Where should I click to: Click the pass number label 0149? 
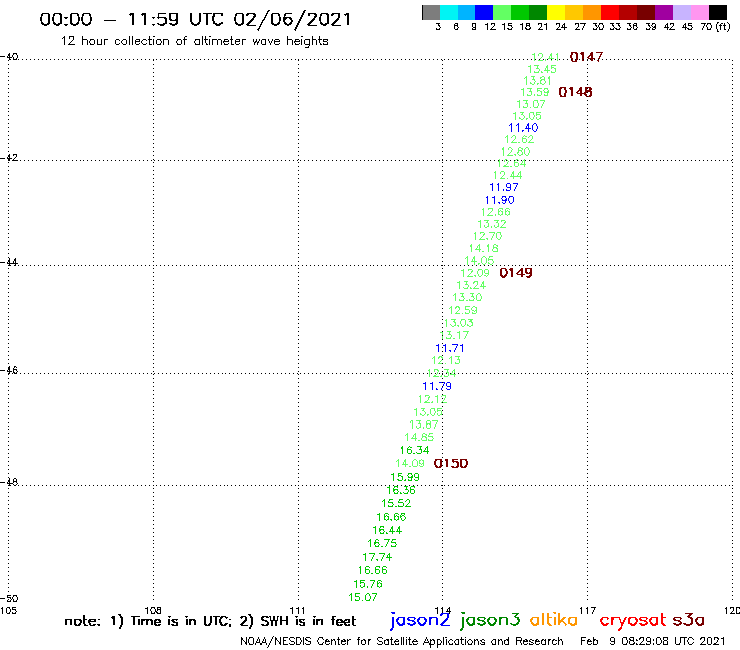pyautogui.click(x=516, y=273)
